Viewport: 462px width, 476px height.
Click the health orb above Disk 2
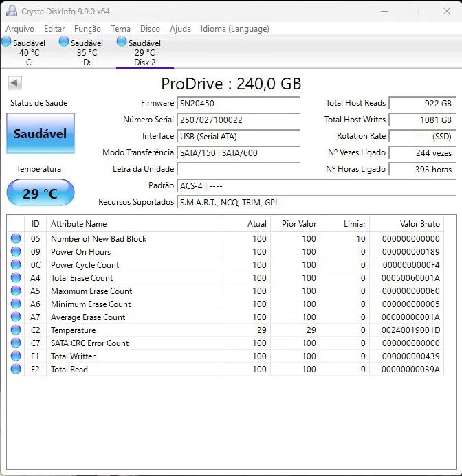coord(122,42)
